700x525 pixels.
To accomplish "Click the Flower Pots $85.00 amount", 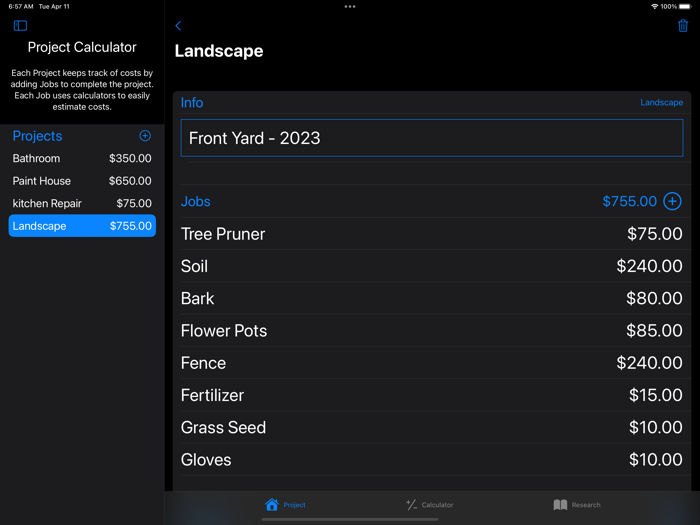I will click(x=654, y=331).
